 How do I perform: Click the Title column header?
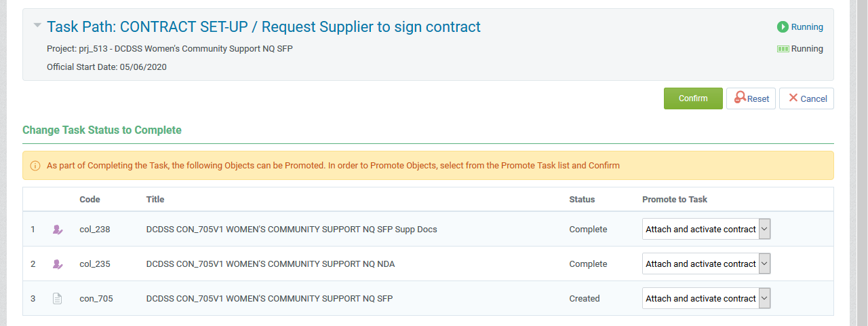[155, 200]
